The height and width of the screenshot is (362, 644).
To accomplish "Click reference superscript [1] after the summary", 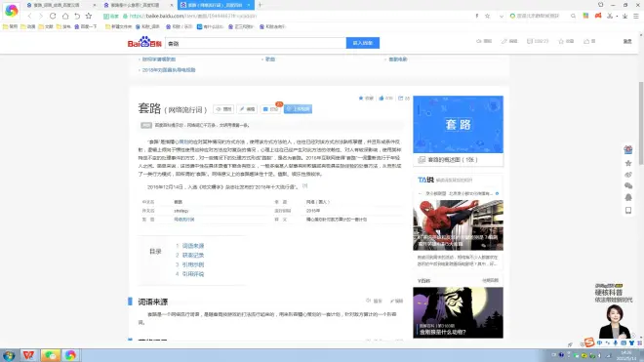I will [304, 185].
